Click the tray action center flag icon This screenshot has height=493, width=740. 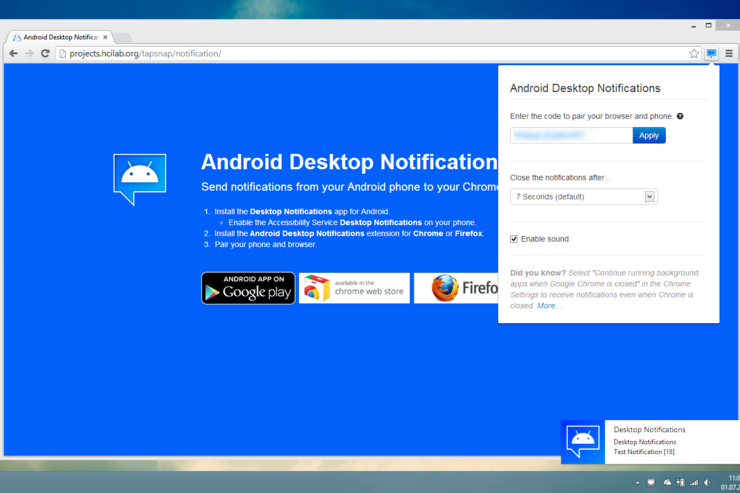point(651,482)
